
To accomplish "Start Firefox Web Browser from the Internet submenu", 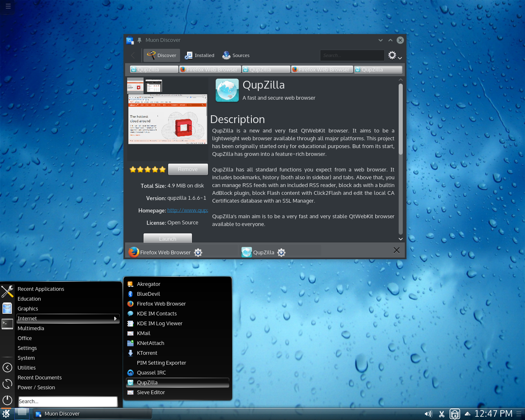I will [177, 304].
